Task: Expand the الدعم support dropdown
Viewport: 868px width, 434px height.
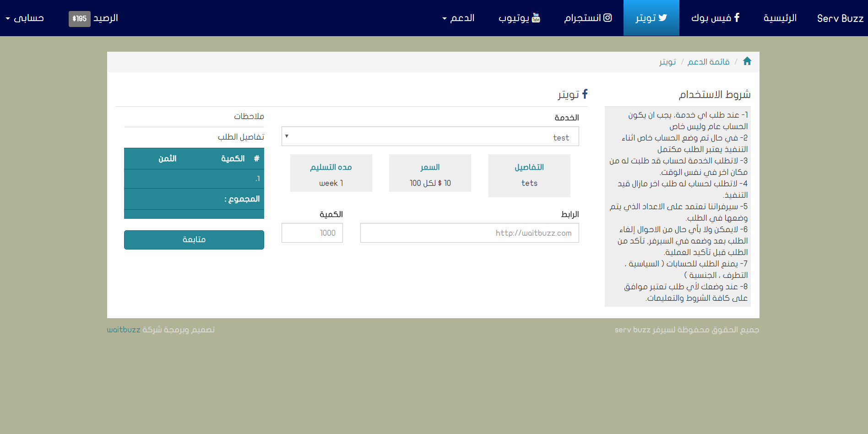Action: point(458,18)
